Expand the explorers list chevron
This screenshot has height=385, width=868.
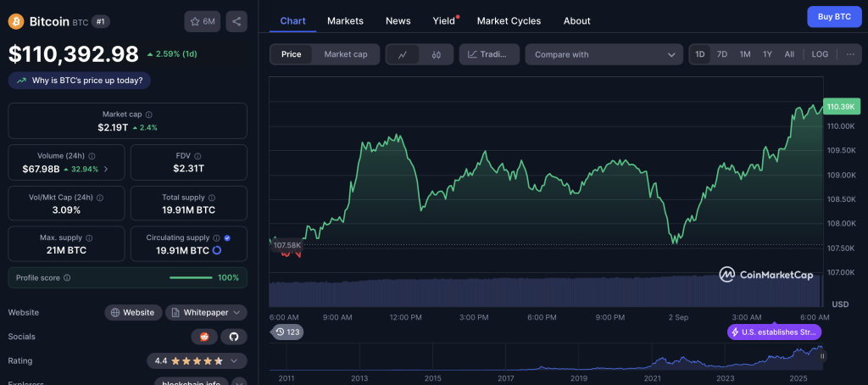pos(239,382)
